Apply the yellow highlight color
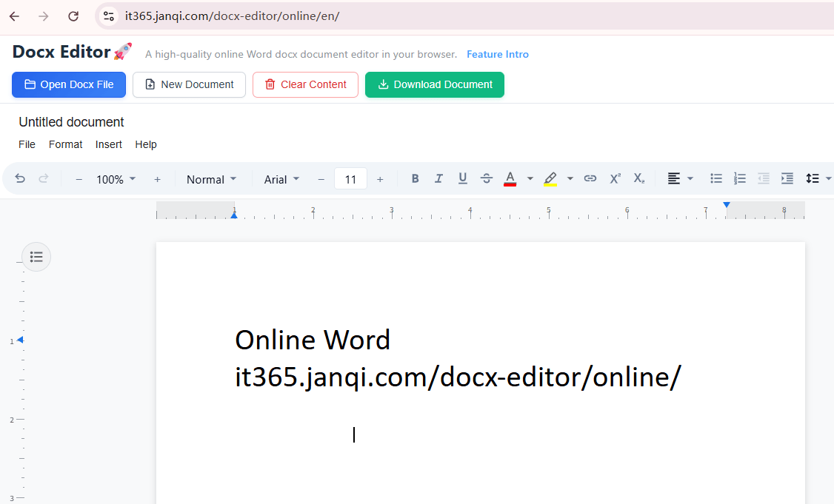Viewport: 834px width, 504px height. 550,178
